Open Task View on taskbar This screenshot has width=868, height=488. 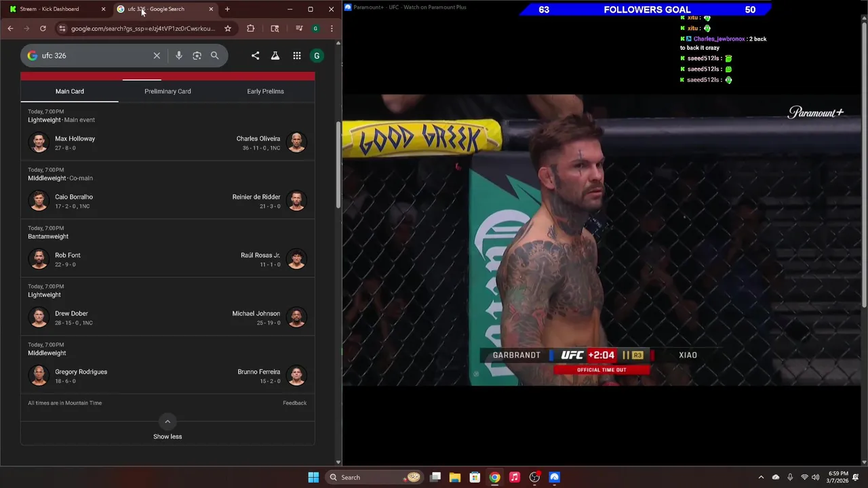pos(435,477)
